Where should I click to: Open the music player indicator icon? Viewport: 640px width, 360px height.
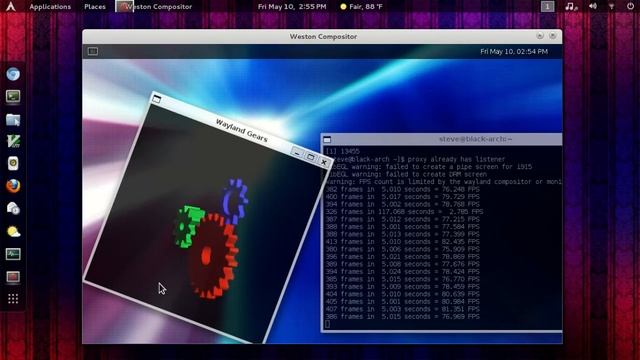click(x=571, y=7)
